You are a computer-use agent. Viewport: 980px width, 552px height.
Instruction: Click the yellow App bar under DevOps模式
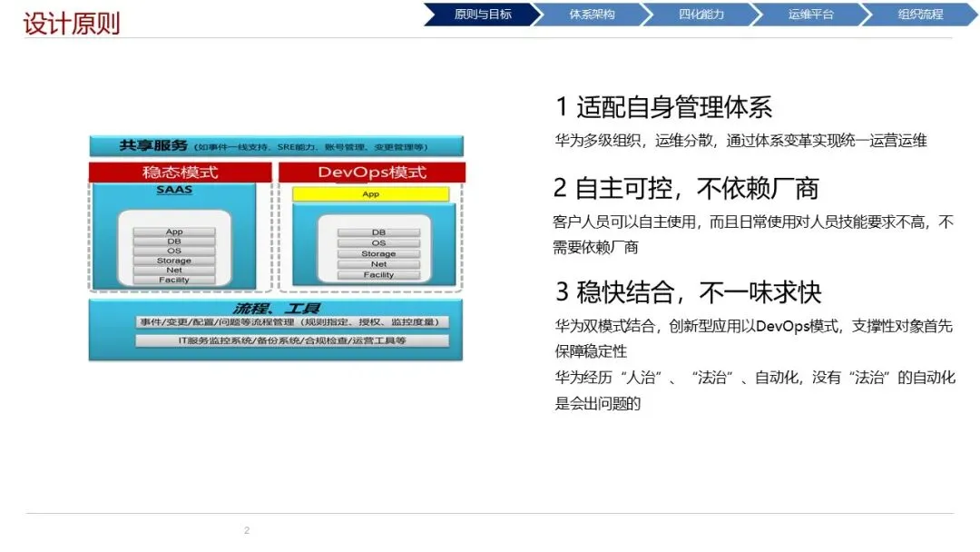click(x=370, y=193)
